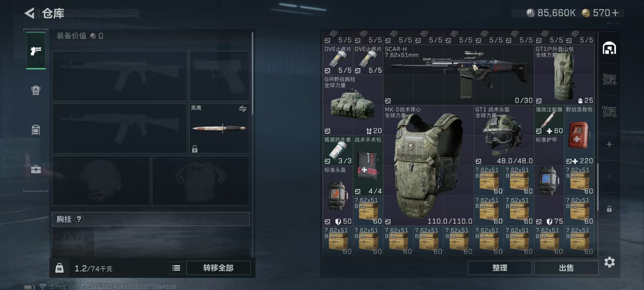Open the briefcase safe-box tab
The height and width of the screenshot is (290, 644).
[36, 169]
